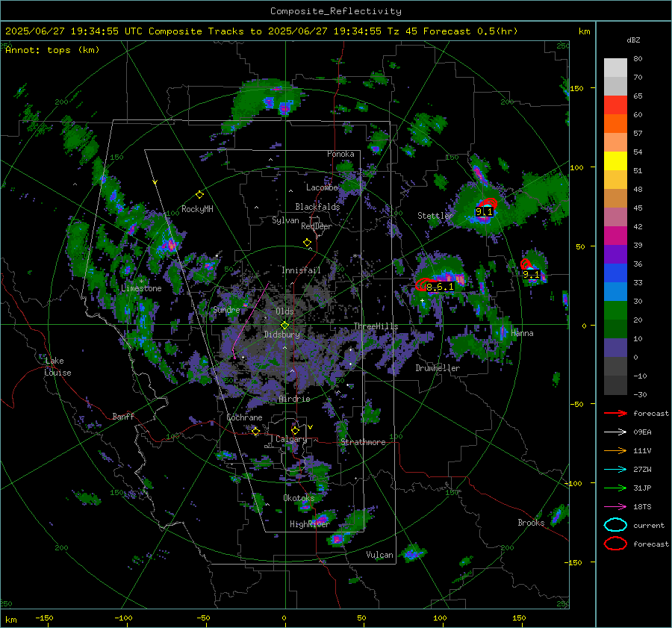Click the red 'forecast' ellipse legend icon
This screenshot has height=628, width=672.
point(615,544)
